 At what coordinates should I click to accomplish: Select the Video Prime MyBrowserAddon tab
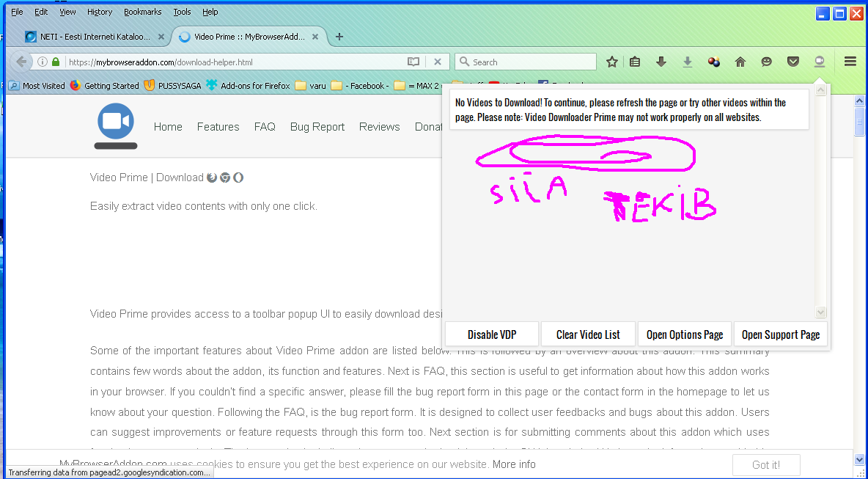coord(249,37)
